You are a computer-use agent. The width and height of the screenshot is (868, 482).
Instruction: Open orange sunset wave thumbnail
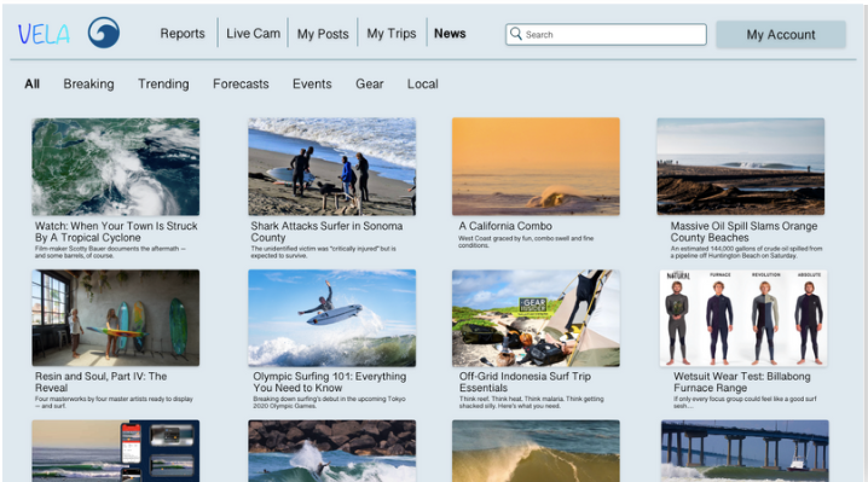[x=536, y=167]
